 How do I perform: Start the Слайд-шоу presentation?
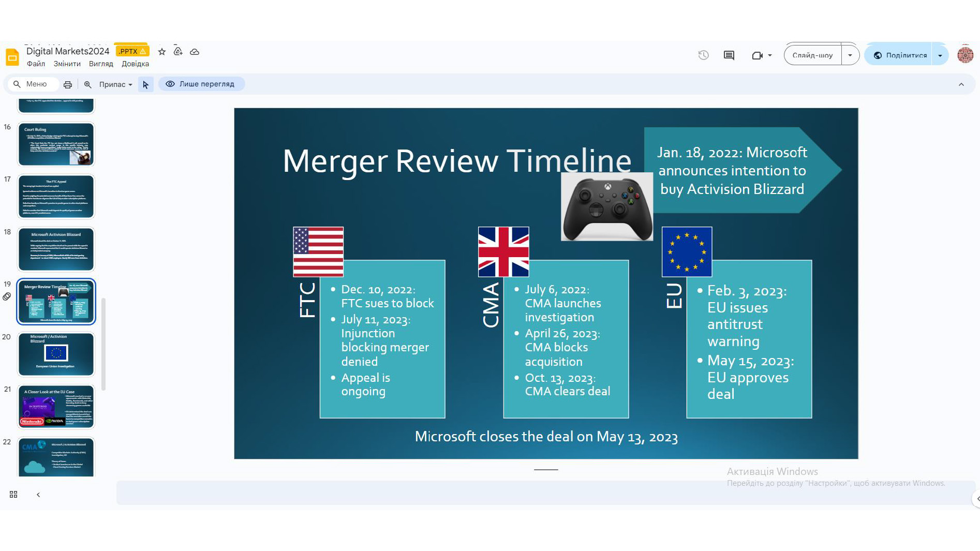pos(813,55)
